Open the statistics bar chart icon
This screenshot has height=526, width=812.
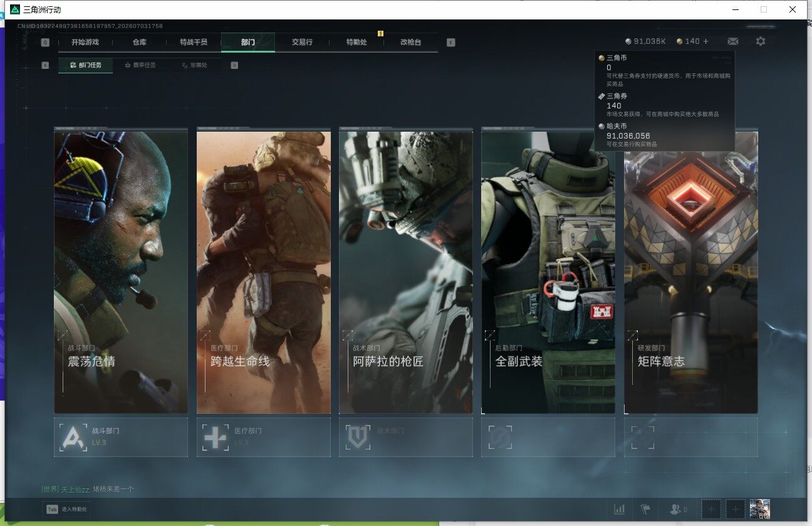point(620,510)
